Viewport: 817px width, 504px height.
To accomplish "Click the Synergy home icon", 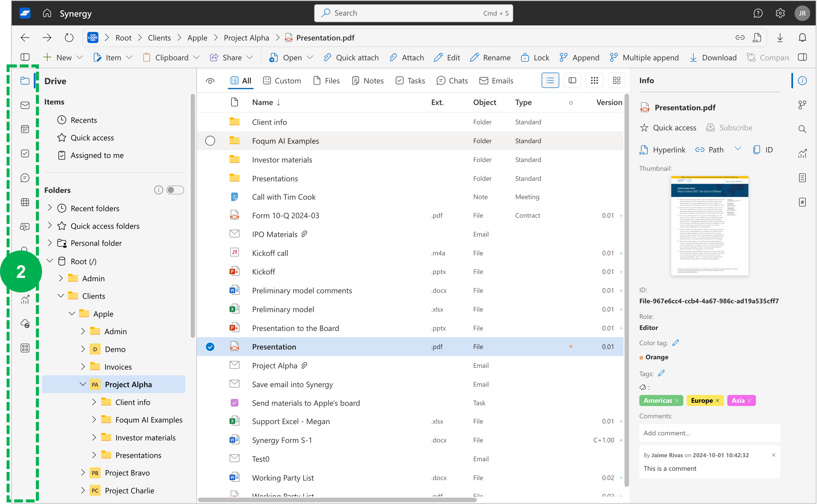I will pos(47,13).
